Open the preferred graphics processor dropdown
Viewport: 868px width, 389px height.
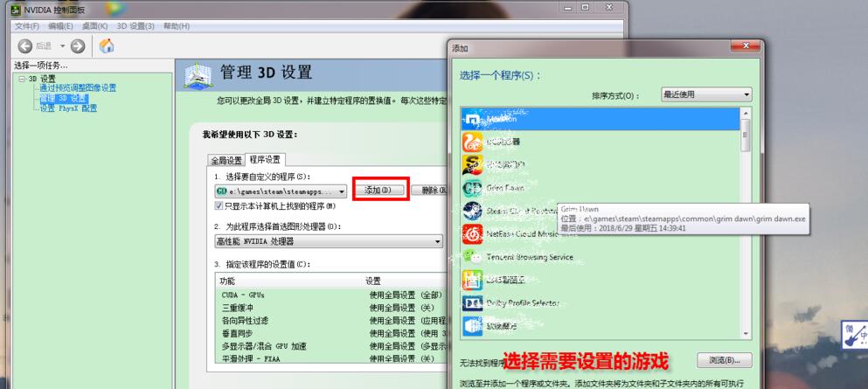pyautogui.click(x=329, y=241)
